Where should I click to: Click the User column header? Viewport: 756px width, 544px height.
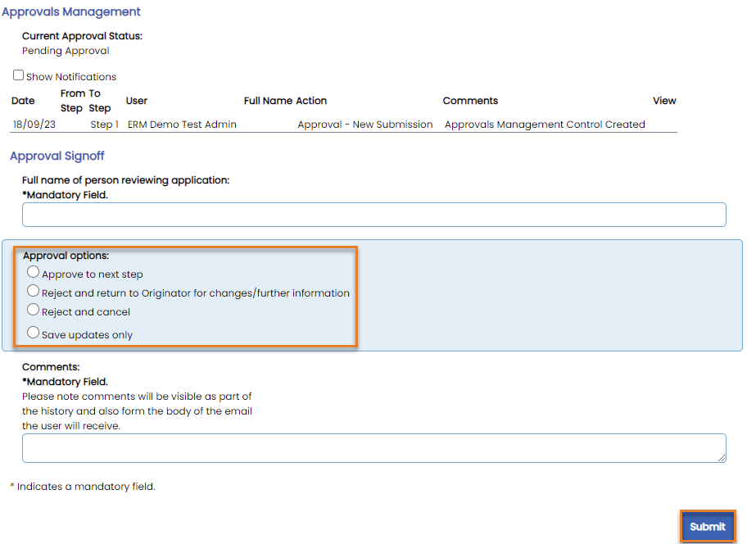(137, 101)
